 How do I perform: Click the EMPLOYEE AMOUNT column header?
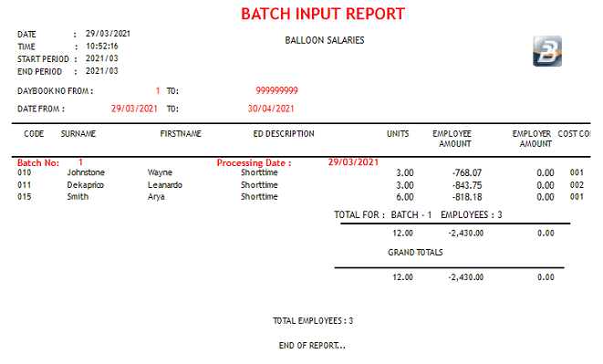pos(452,139)
